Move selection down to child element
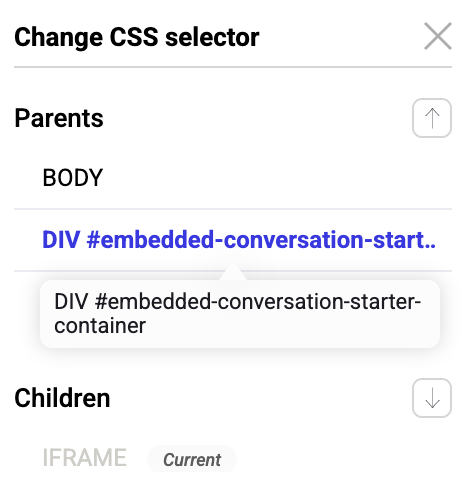 (432, 398)
